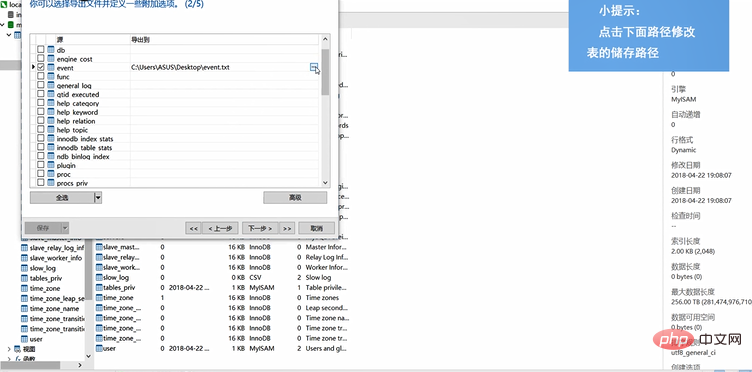The width and height of the screenshot is (752, 372).
Task: Click the Users and gl... comment cell
Action: pos(326,349)
